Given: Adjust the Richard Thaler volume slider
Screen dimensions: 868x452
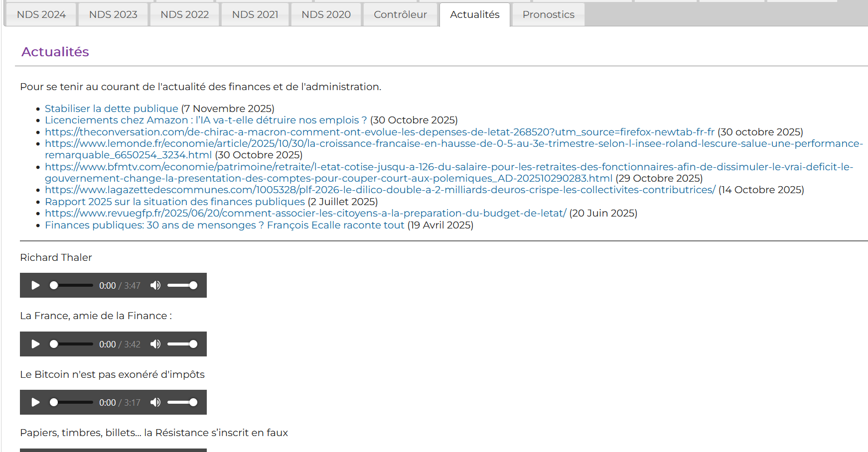Looking at the screenshot, I should pos(182,285).
